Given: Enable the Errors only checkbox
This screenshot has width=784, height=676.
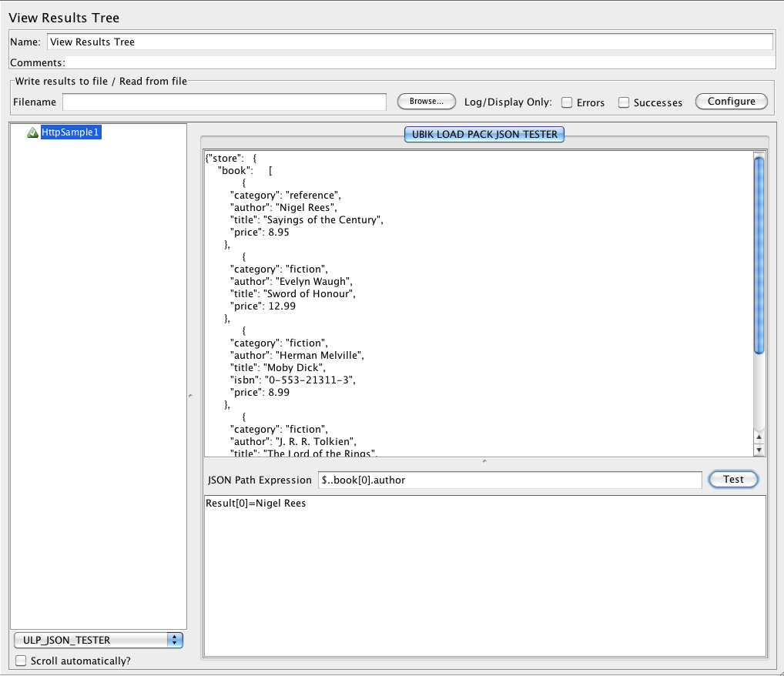Looking at the screenshot, I should pos(567,102).
